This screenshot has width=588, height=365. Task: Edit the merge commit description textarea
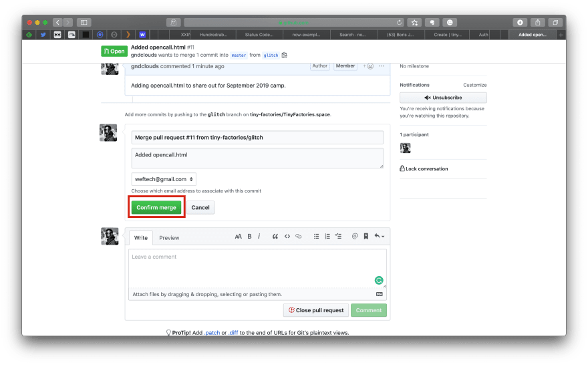coord(257,158)
